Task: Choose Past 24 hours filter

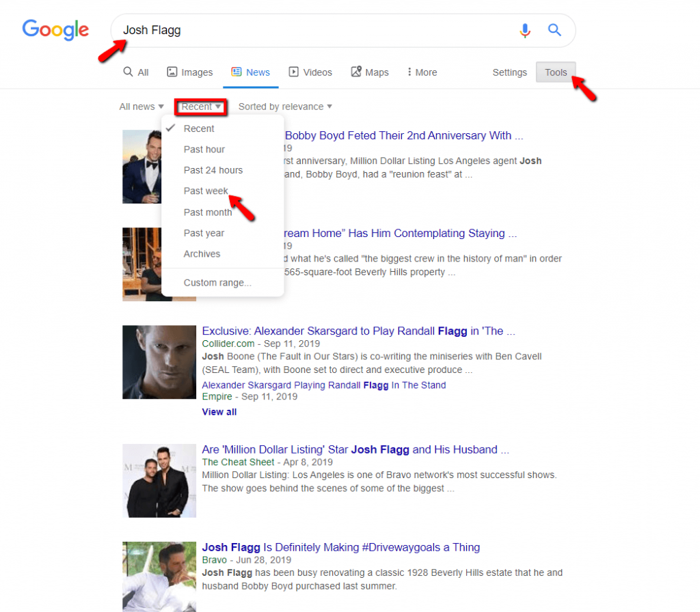Action: 222,170
